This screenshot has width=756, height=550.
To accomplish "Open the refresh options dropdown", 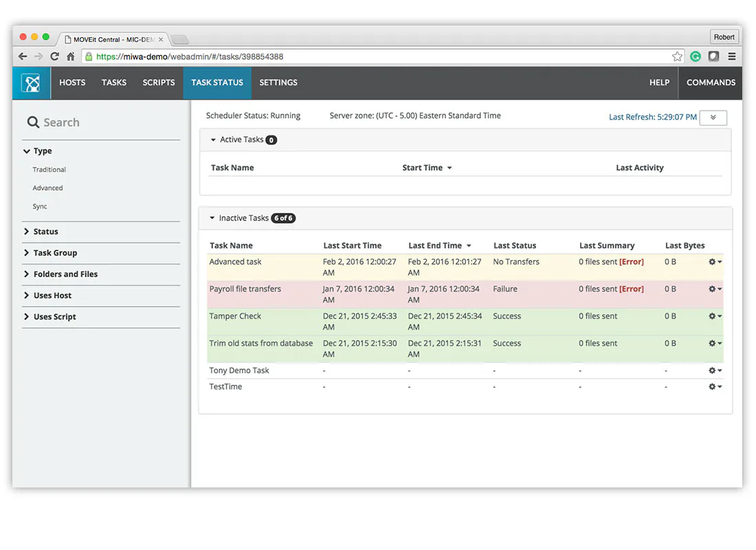I will (x=713, y=118).
